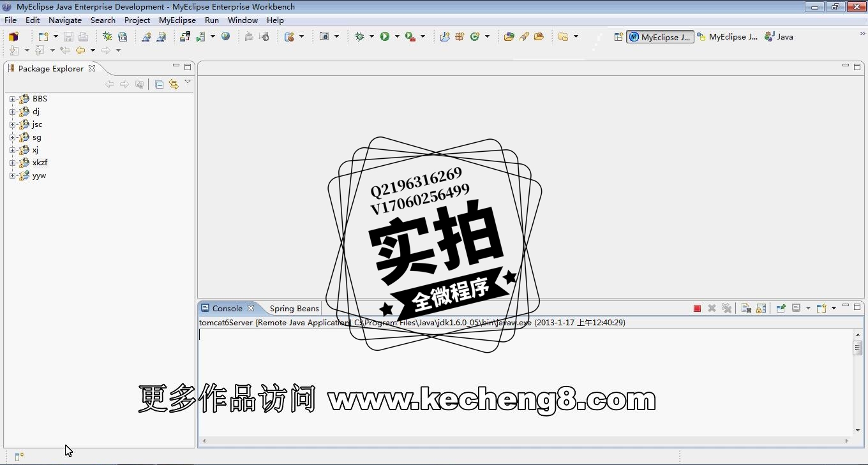The width and height of the screenshot is (868, 465).
Task: Open the File menu
Action: point(10,20)
